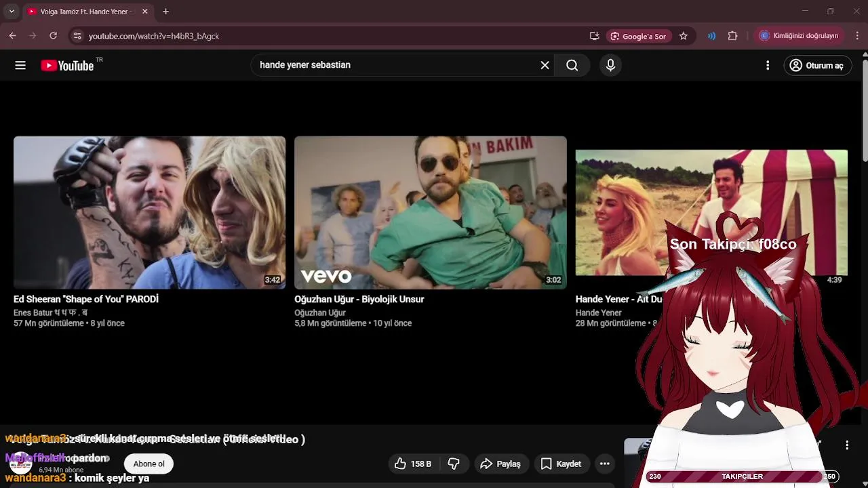
Task: Click "57 Mn görüntüleme • 8 yıl önce" text
Action: (x=69, y=323)
